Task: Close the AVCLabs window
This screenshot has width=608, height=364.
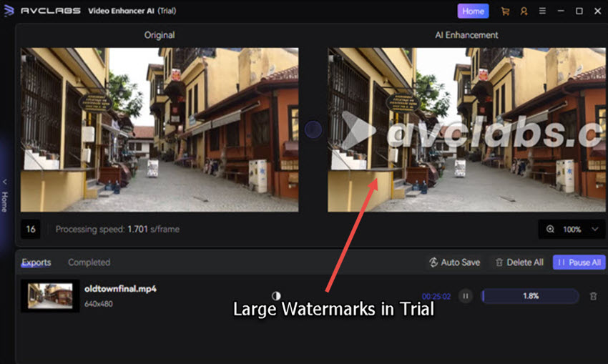Action: click(597, 11)
